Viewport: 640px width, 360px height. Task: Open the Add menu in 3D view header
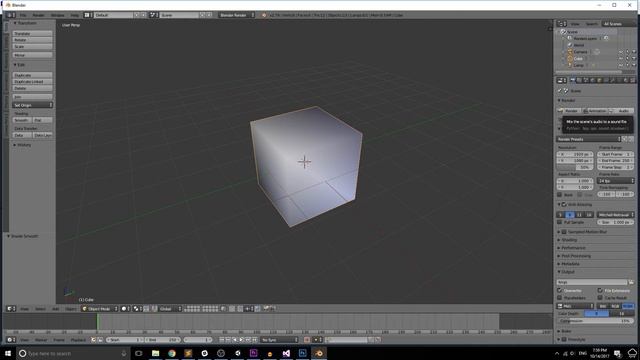click(56, 309)
